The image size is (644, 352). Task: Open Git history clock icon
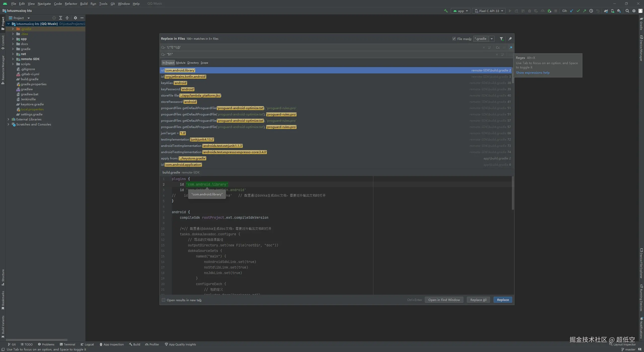(591, 11)
